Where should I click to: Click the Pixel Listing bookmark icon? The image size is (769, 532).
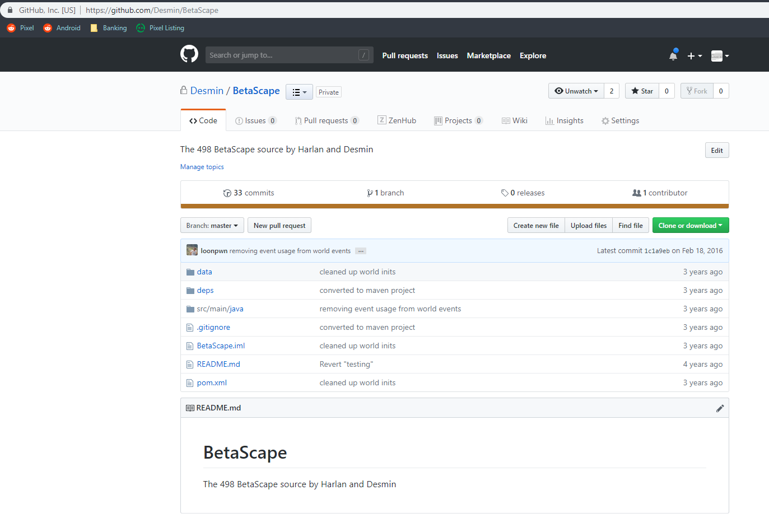point(141,28)
